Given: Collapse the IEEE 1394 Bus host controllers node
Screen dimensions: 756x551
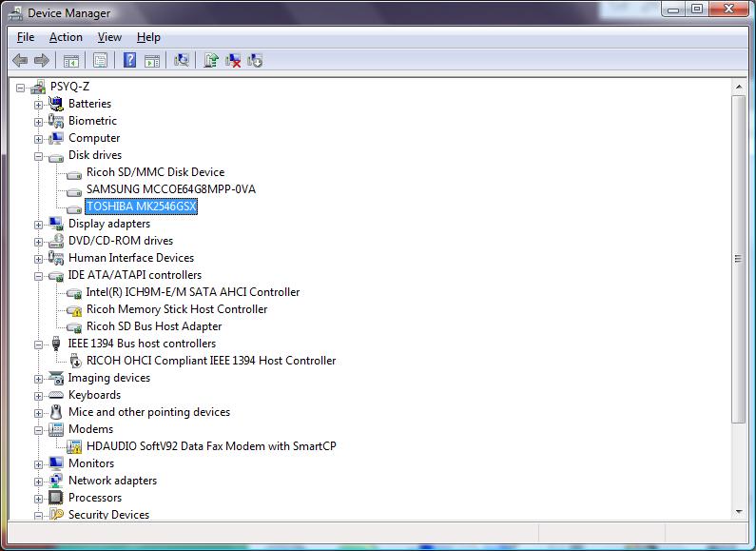Looking at the screenshot, I should click(39, 345).
